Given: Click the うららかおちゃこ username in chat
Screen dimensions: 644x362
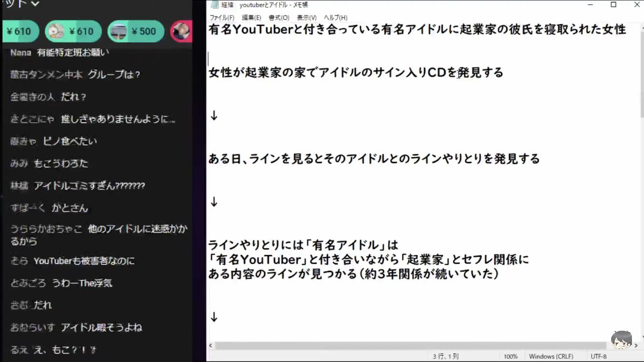Looking at the screenshot, I should click(x=46, y=229).
